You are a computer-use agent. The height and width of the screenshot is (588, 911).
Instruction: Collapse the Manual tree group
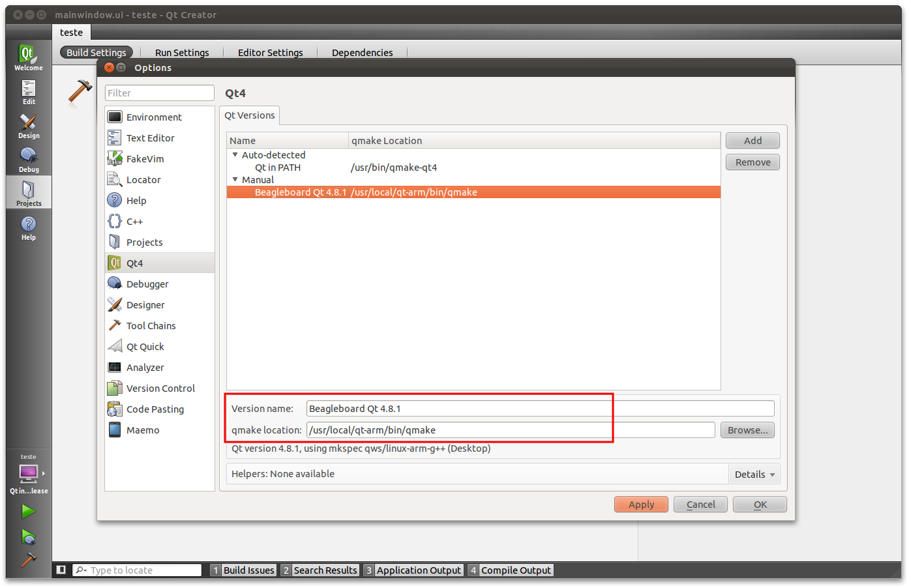click(235, 180)
